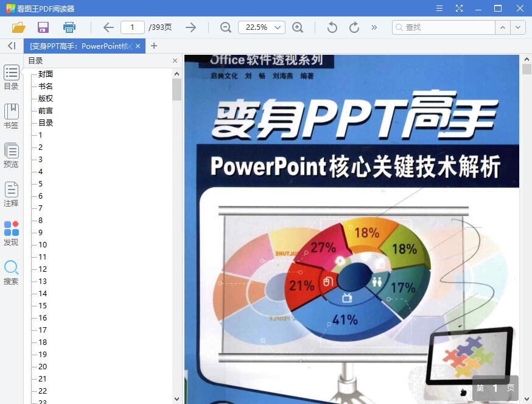Screen dimensions: 532x404
Task: Close the 目录 outline panel
Action: (x=175, y=60)
